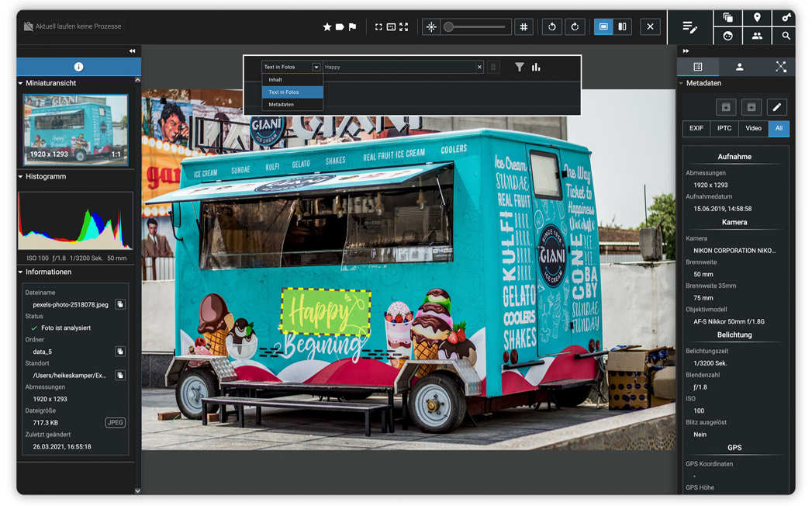Screen dimensions: 812x506
Task: Click the histogram chart
Action: 75,220
